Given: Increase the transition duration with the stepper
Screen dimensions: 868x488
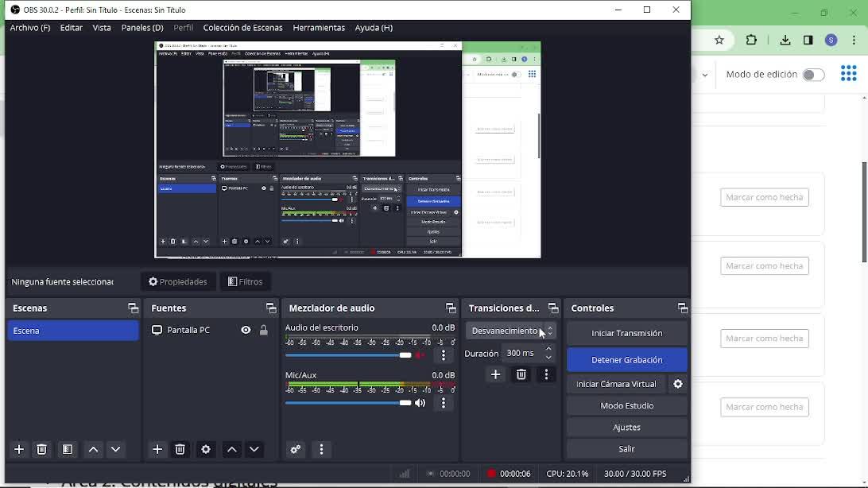Looking at the screenshot, I should coord(548,349).
